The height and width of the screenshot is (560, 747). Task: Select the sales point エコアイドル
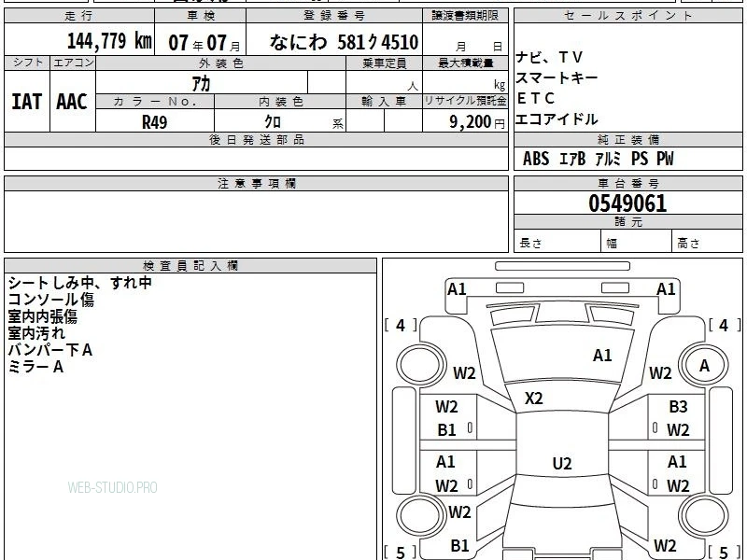click(557, 119)
